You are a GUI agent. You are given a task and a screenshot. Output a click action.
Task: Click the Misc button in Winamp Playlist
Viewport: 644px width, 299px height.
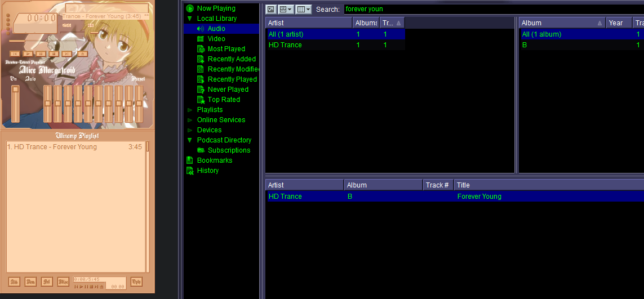tap(63, 282)
